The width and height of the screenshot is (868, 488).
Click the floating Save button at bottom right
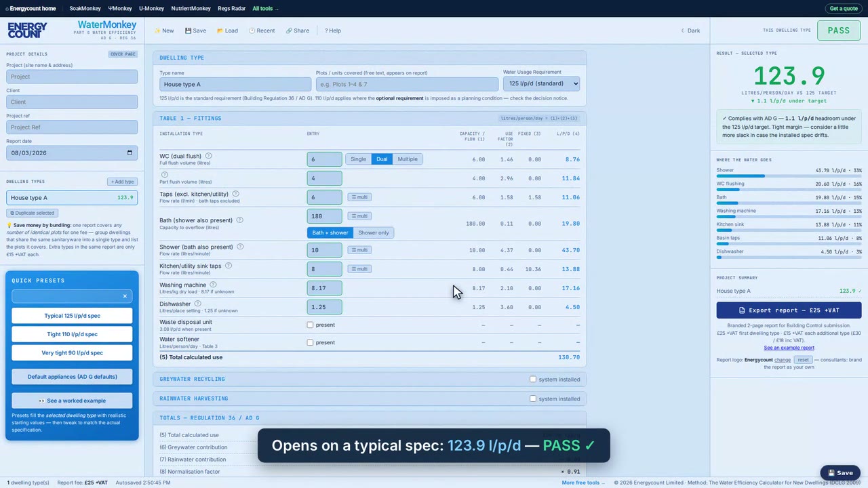(840, 473)
